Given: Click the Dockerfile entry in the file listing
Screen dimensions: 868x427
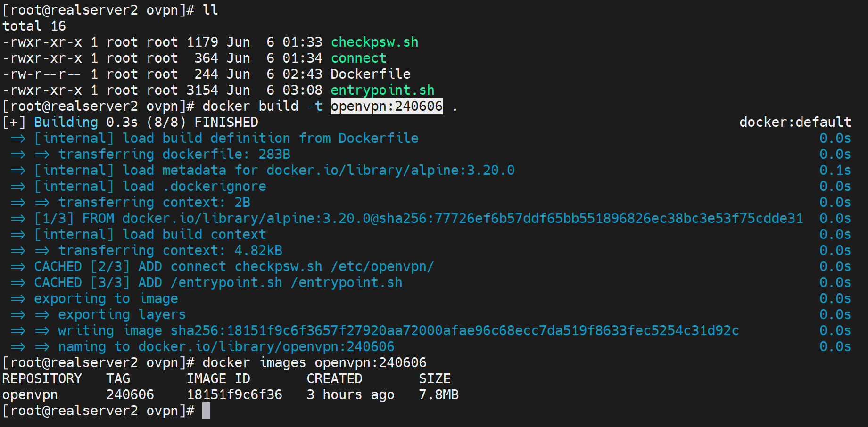Looking at the screenshot, I should coord(370,74).
